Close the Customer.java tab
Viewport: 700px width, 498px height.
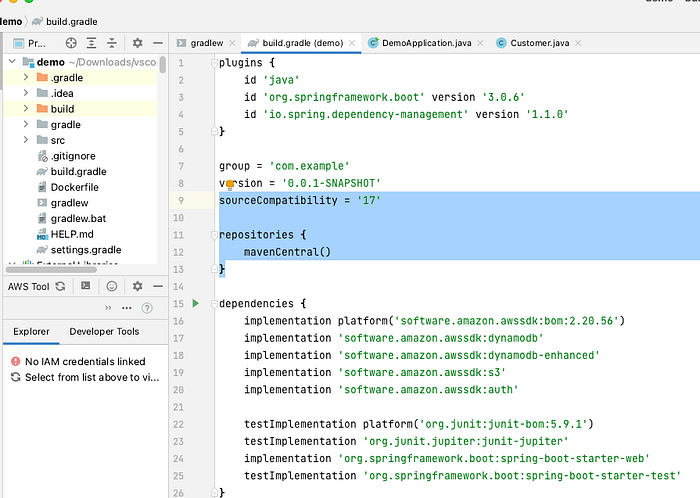pos(578,43)
